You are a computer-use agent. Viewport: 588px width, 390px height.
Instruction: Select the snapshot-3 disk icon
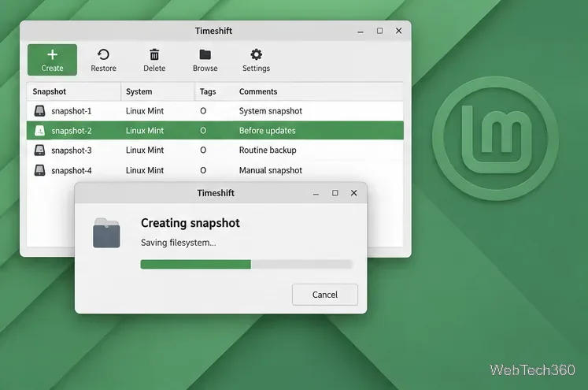39,150
